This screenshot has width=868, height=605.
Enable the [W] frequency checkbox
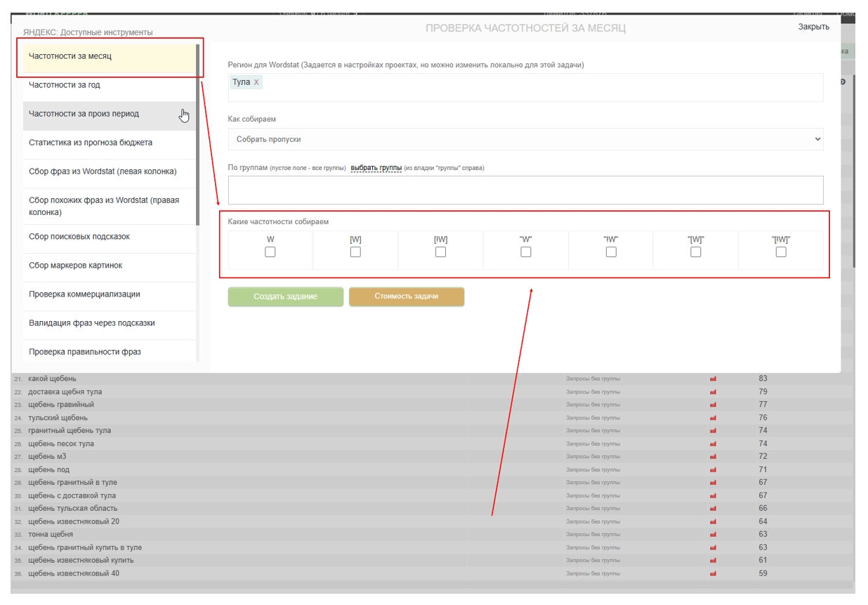click(355, 252)
